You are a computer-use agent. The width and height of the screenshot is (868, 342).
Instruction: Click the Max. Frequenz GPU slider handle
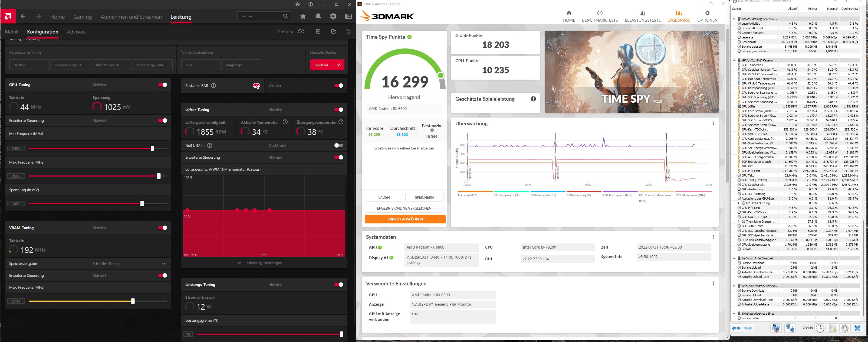click(x=159, y=176)
